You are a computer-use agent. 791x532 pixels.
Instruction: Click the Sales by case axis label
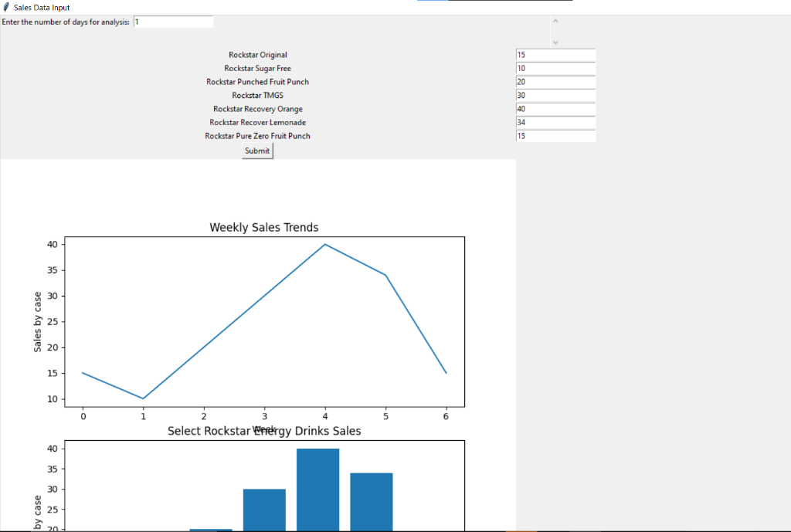click(36, 321)
